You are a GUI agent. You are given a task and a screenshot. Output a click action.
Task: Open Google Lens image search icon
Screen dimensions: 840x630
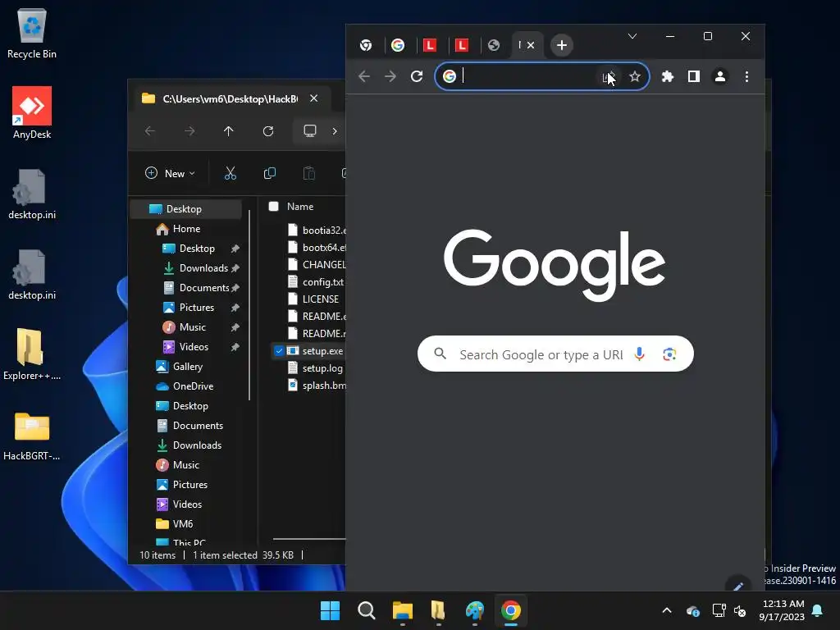point(669,354)
